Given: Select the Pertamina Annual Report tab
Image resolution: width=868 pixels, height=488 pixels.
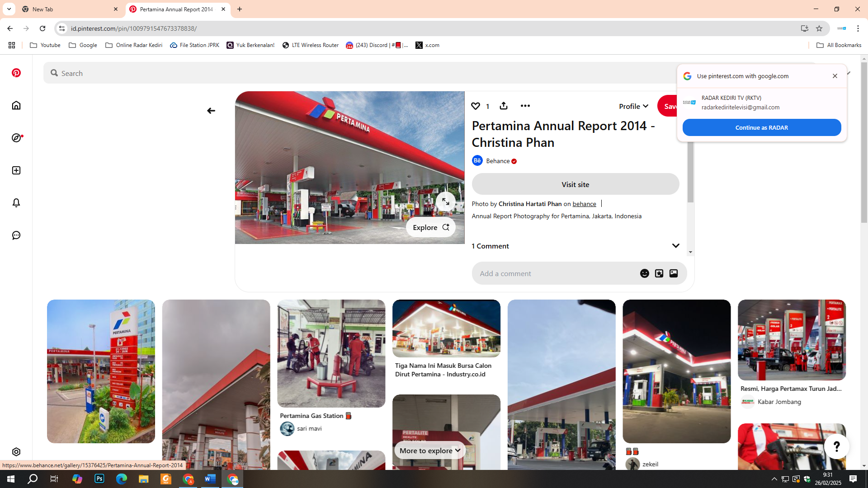Looking at the screenshot, I should (178, 9).
